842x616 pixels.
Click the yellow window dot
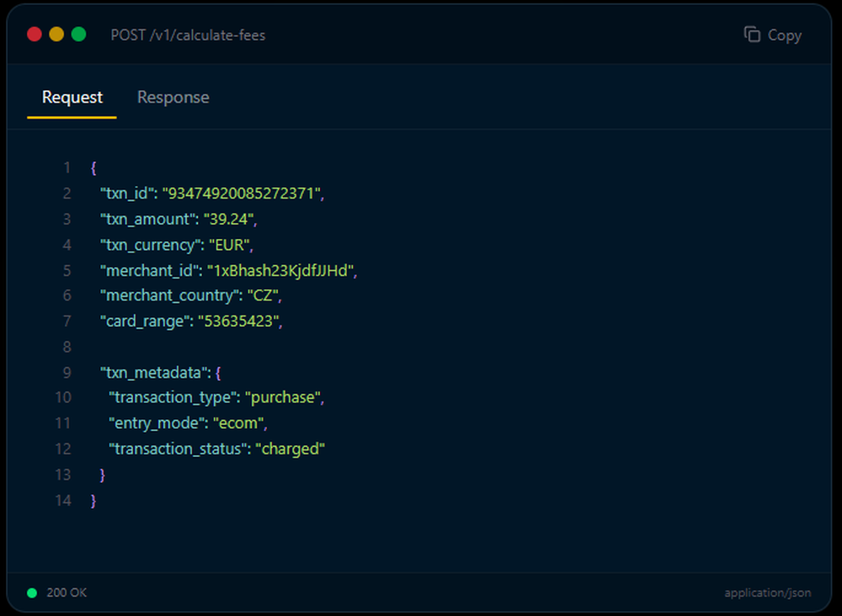[56, 35]
